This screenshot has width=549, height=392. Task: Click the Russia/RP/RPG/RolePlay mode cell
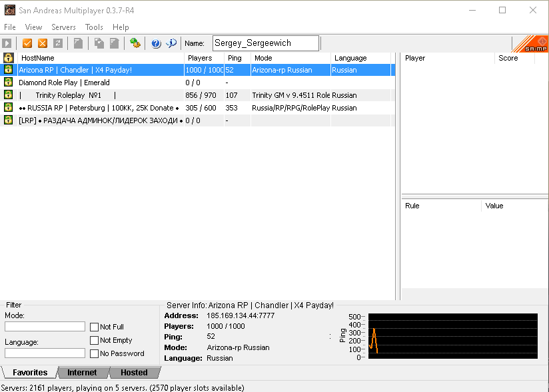291,108
